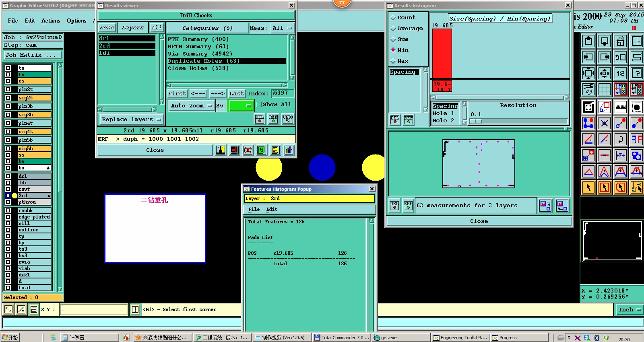644x342 pixels.
Task: Click REF green-dot icon in Results viewer
Action: coord(273,119)
